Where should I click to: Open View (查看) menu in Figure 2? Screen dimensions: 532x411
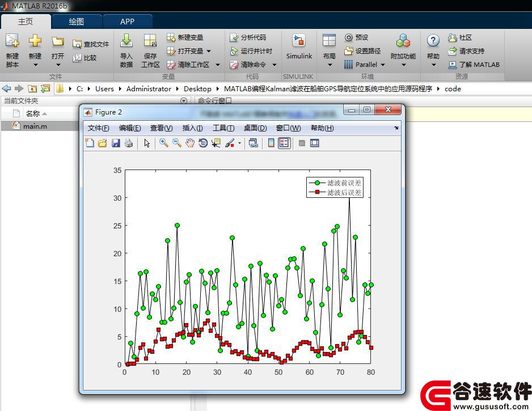[162, 128]
